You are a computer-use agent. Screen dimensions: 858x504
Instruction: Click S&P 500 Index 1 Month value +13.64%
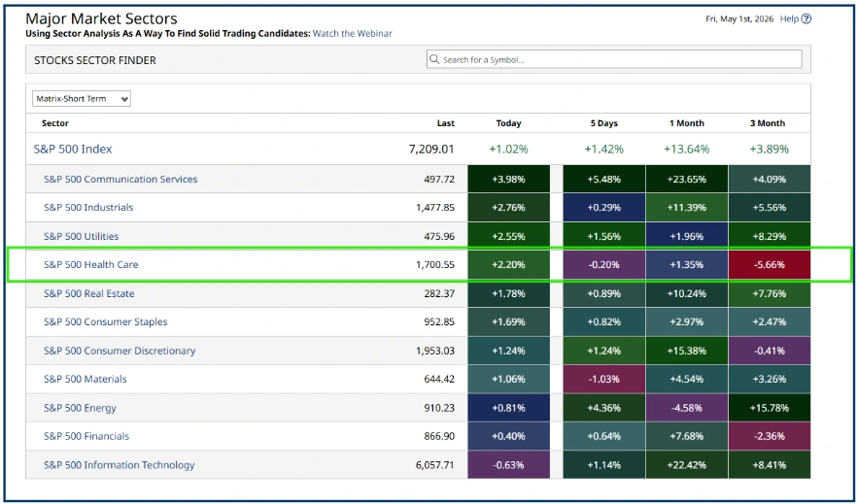point(687,150)
